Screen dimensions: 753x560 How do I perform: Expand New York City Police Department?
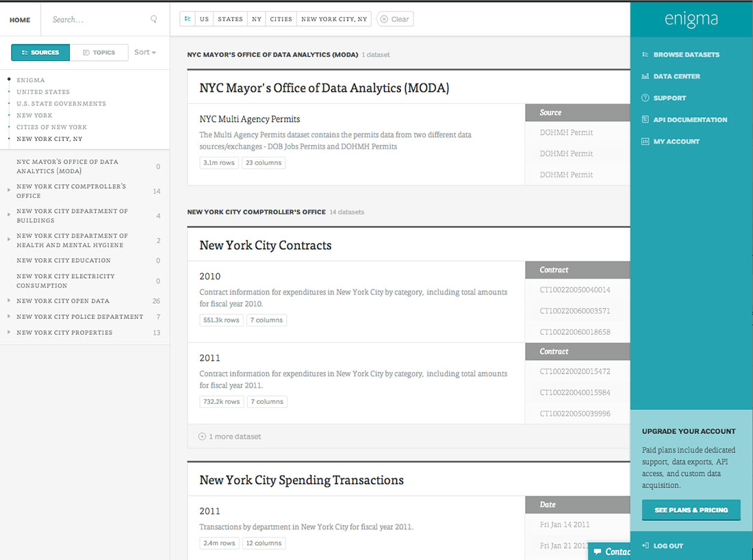coord(8,317)
